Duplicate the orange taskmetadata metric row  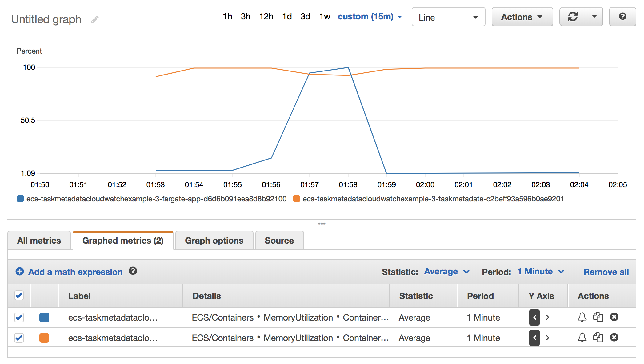pyautogui.click(x=598, y=338)
